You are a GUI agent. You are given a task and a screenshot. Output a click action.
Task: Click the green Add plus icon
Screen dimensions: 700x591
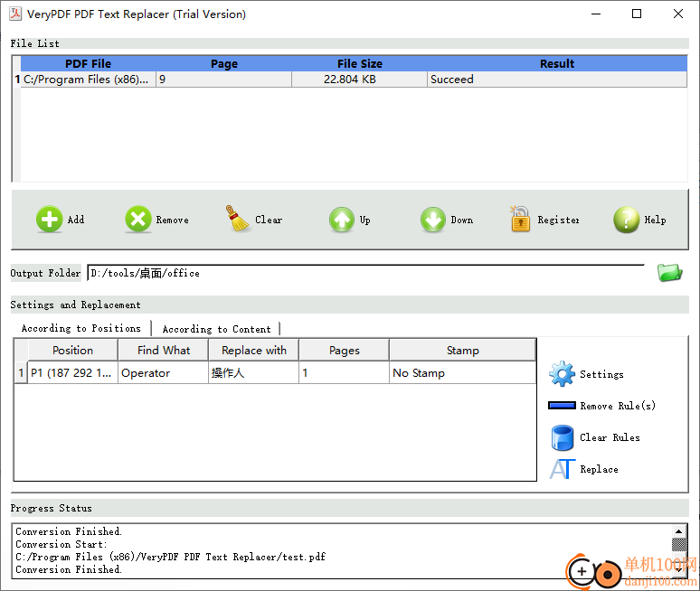49,220
